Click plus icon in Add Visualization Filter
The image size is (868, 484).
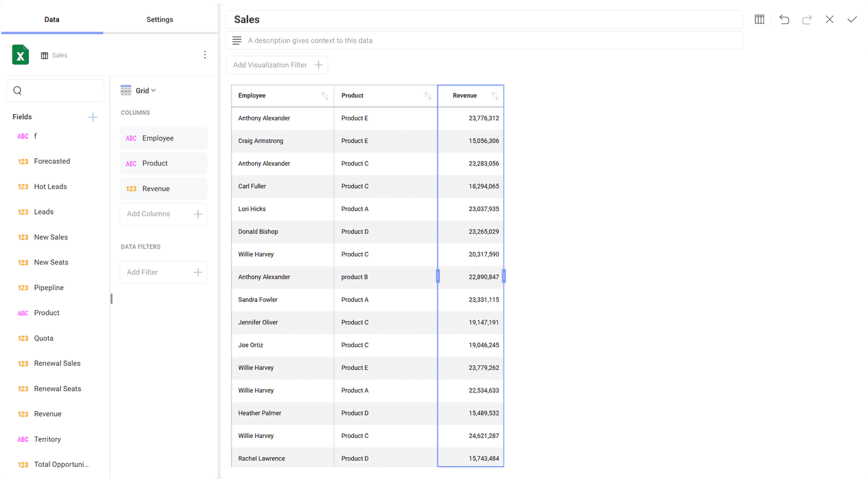pyautogui.click(x=318, y=65)
